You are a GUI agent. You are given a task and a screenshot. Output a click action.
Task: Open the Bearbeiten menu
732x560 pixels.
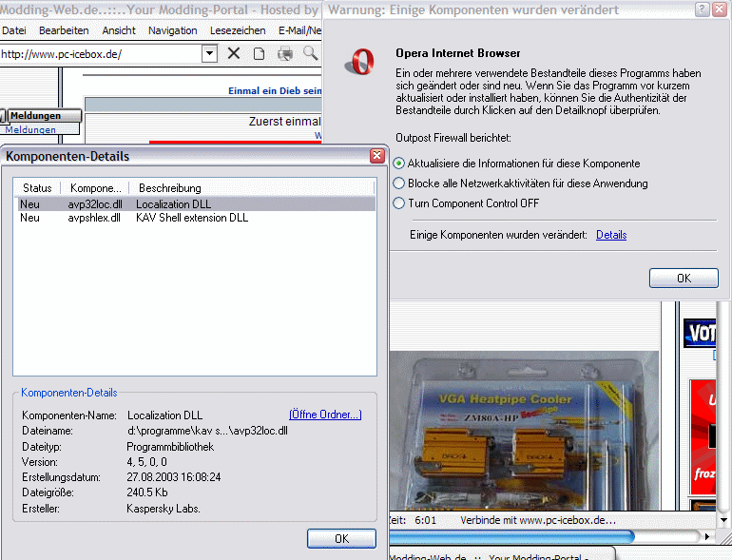click(64, 30)
